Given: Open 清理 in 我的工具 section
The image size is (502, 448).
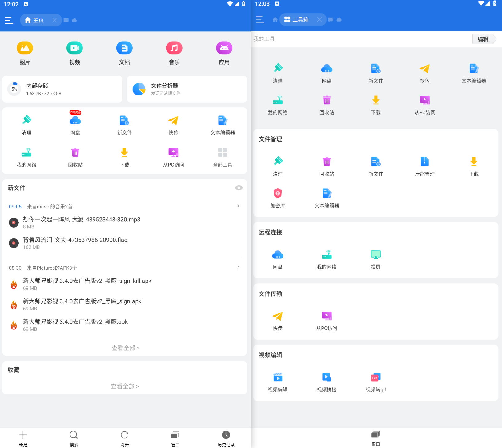Looking at the screenshot, I should (278, 73).
